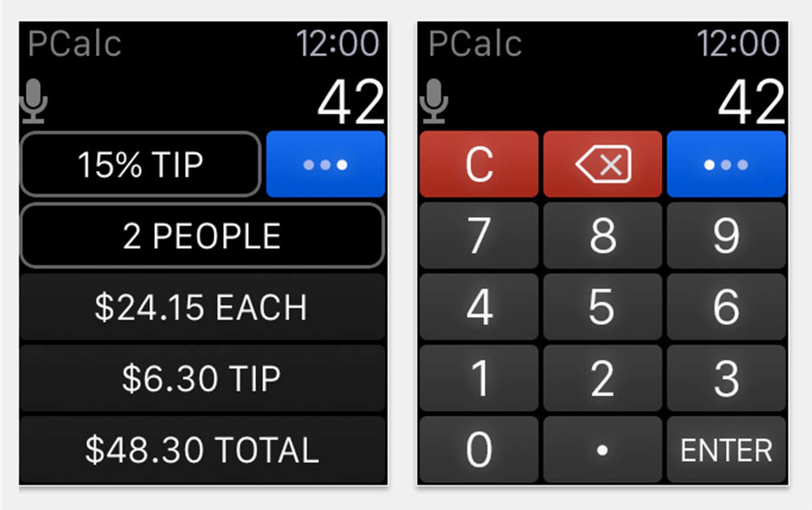Tap the number 3 key
The height and width of the screenshot is (510, 812).
coord(726,378)
